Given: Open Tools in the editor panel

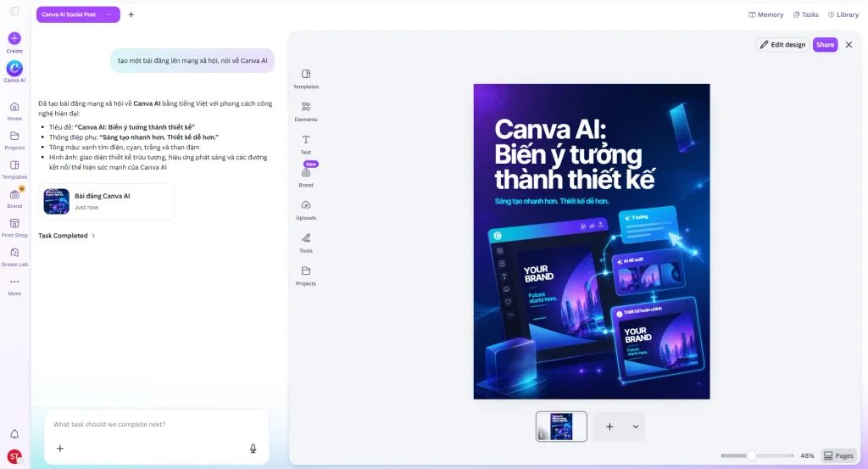Looking at the screenshot, I should coord(306,242).
